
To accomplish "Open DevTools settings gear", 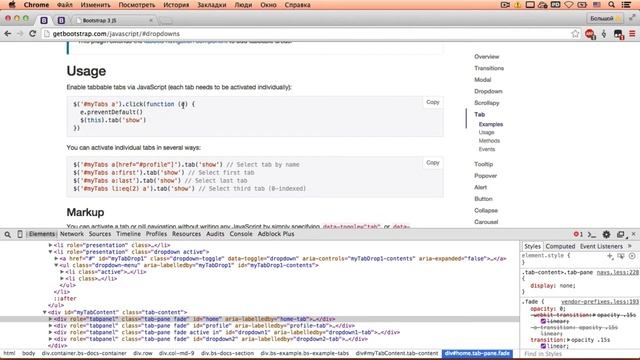I will pyautogui.click(x=607, y=234).
